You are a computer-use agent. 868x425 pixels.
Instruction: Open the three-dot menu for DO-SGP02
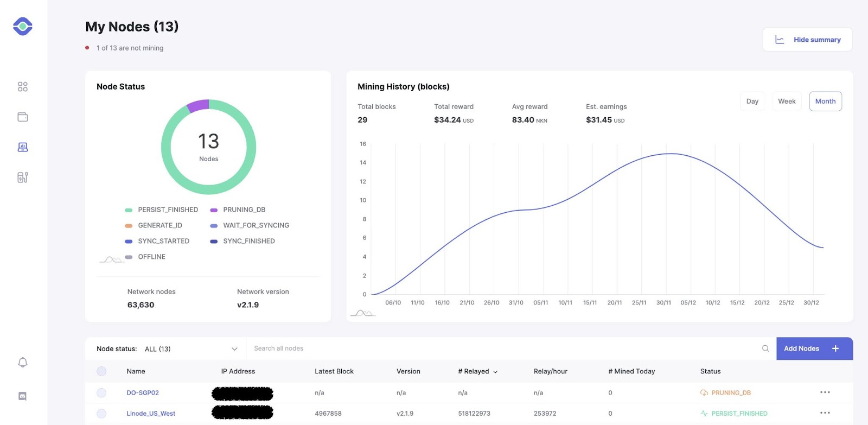[825, 392]
